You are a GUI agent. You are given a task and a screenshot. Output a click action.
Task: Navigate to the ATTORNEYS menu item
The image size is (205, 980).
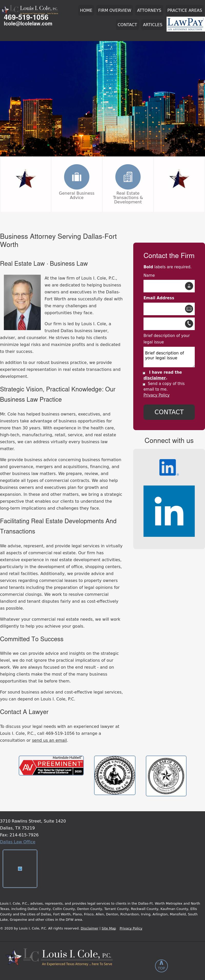click(149, 10)
